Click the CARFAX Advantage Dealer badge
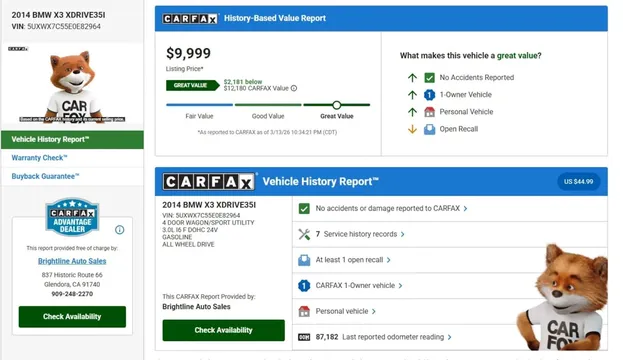 [x=72, y=217]
